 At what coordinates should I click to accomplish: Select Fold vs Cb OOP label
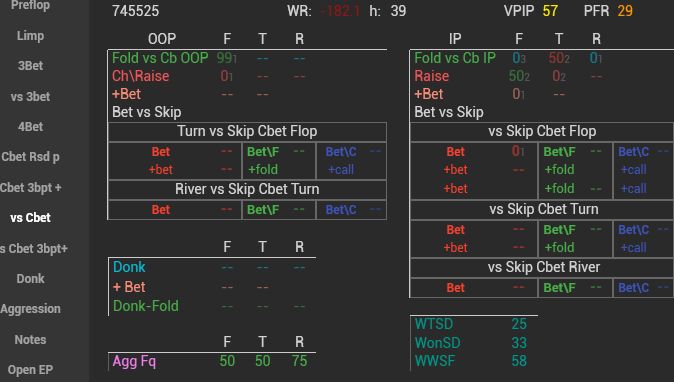click(160, 58)
